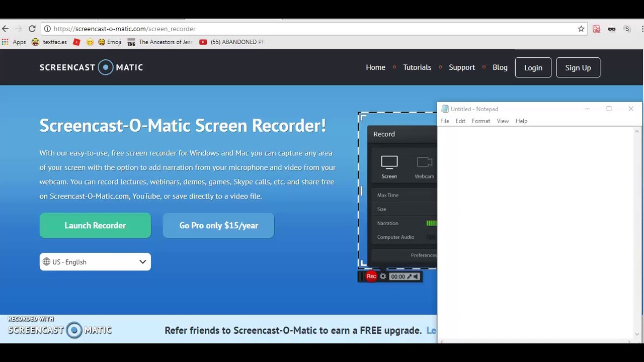Click the red stamp extension icon
644x362 pixels.
point(597,29)
